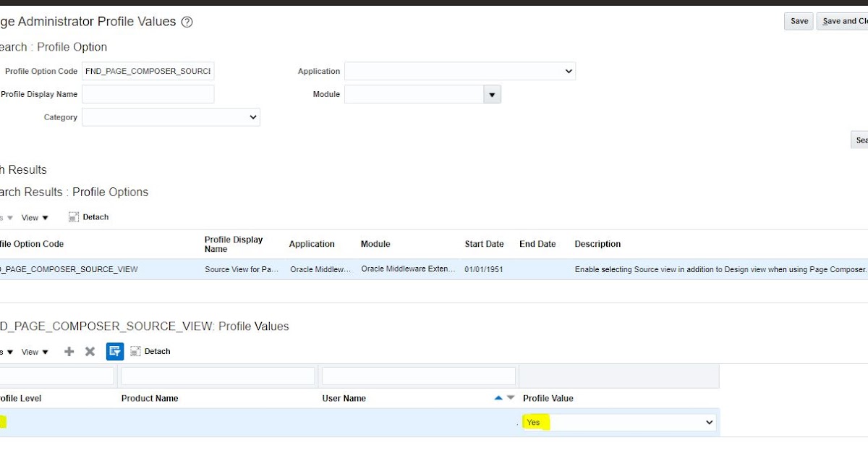Focus the Profile Option Code field
Viewport: 868px width, 456px height.
[x=148, y=71]
